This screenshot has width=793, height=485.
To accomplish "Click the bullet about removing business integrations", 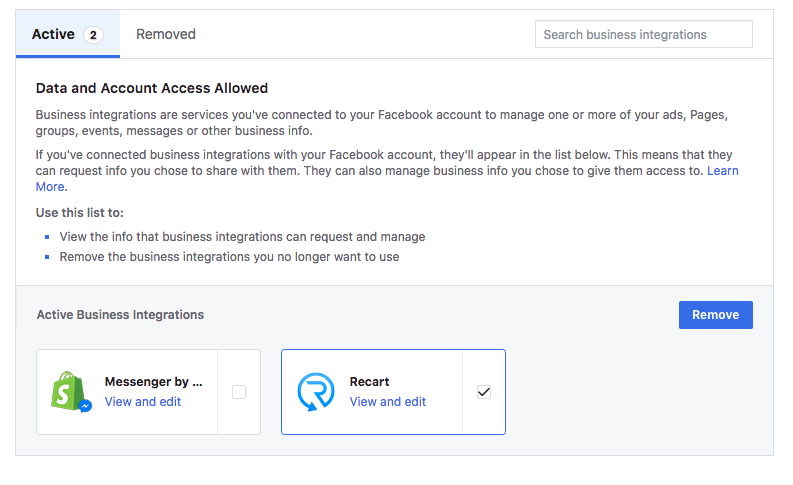I will (x=229, y=257).
